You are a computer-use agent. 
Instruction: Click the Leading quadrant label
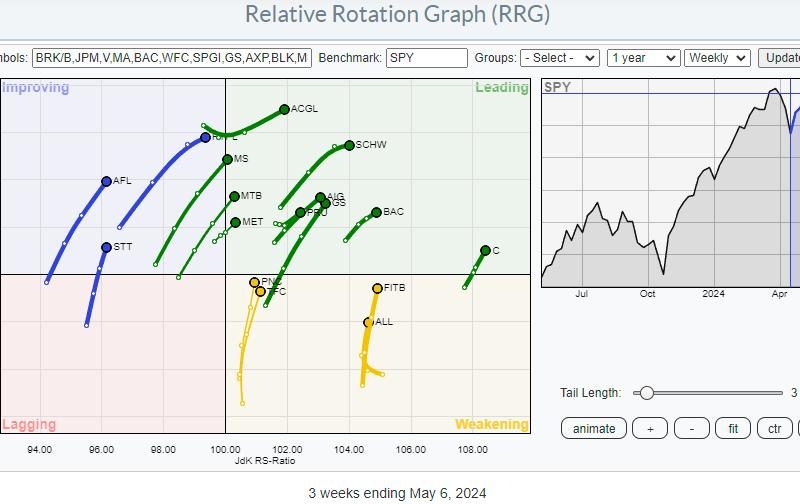tap(502, 88)
